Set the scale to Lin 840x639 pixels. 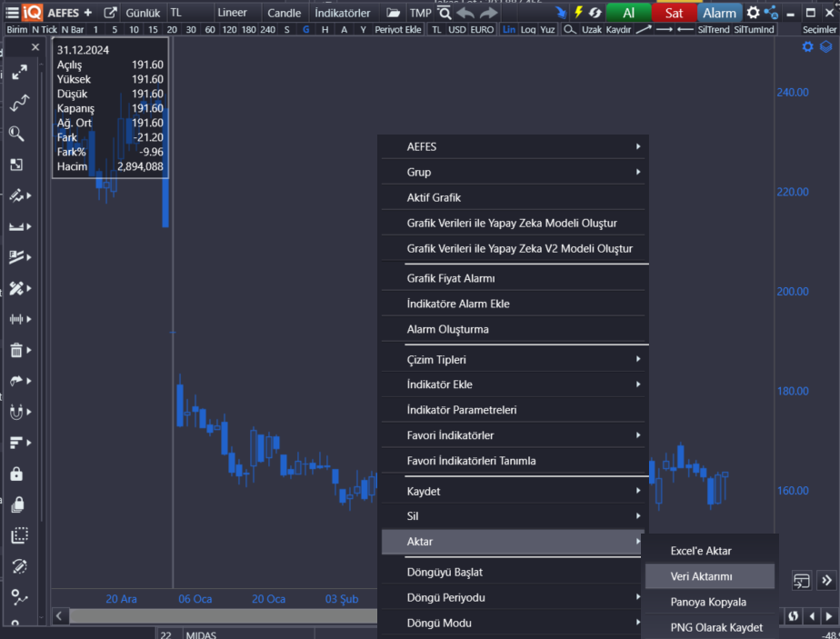tap(509, 29)
